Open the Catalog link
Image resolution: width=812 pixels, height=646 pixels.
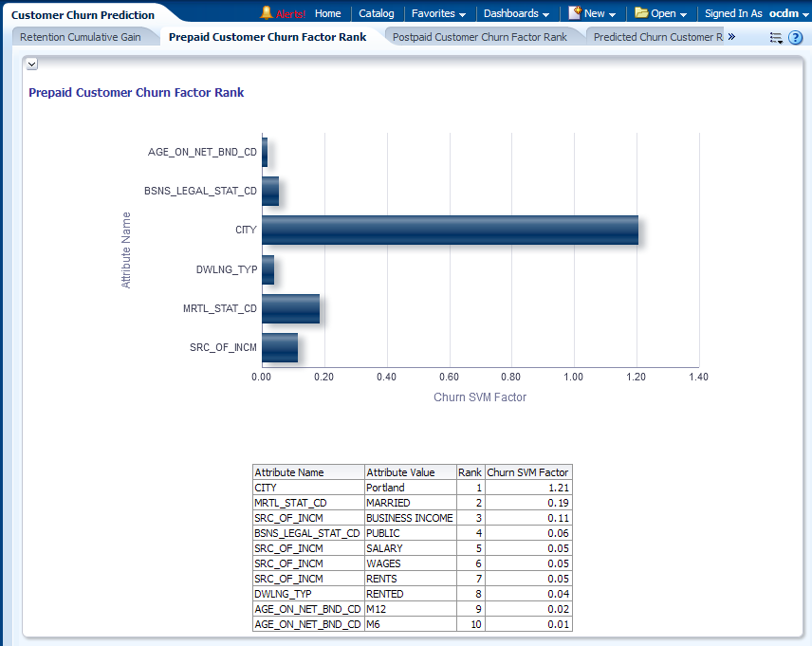[377, 13]
